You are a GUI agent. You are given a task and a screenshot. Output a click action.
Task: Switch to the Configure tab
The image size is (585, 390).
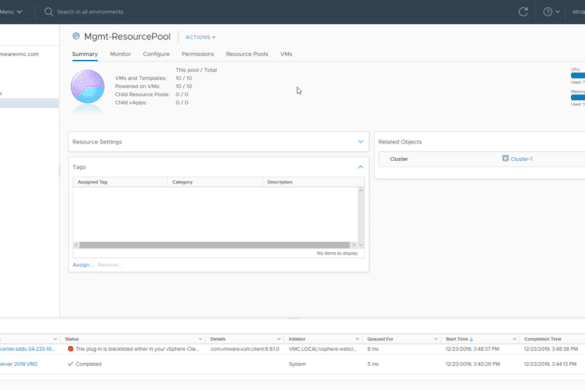pos(156,54)
